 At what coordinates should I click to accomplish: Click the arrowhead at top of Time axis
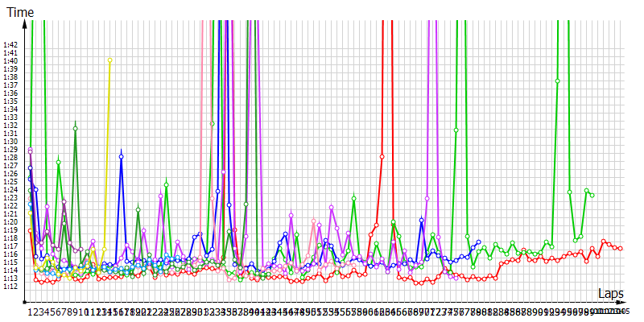point(26,23)
